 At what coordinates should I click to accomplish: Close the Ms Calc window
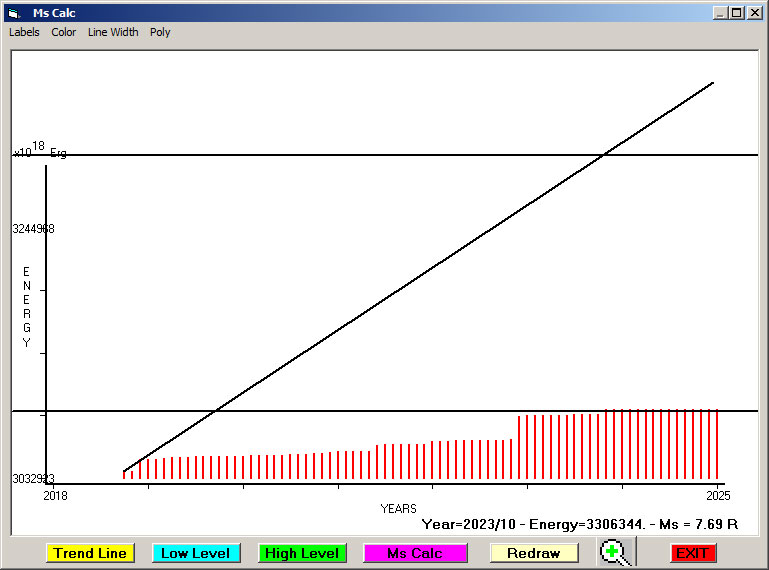754,13
